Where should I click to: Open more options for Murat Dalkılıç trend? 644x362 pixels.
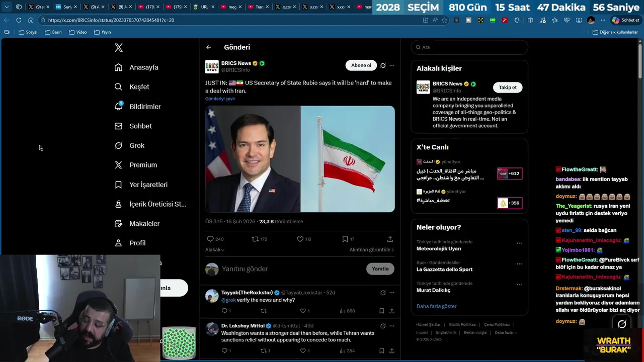click(519, 285)
